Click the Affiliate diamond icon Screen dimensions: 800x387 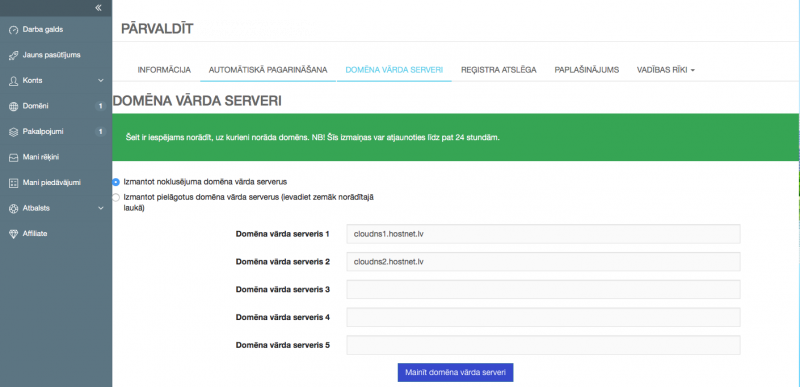click(14, 234)
